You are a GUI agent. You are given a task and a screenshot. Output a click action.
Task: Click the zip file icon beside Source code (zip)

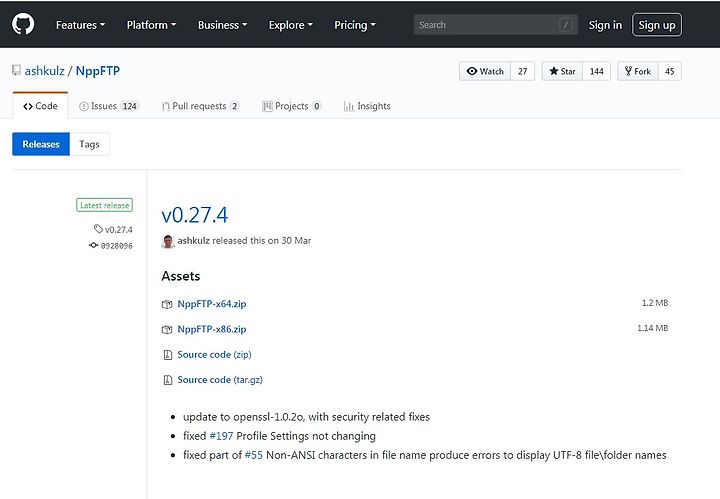[168, 355]
